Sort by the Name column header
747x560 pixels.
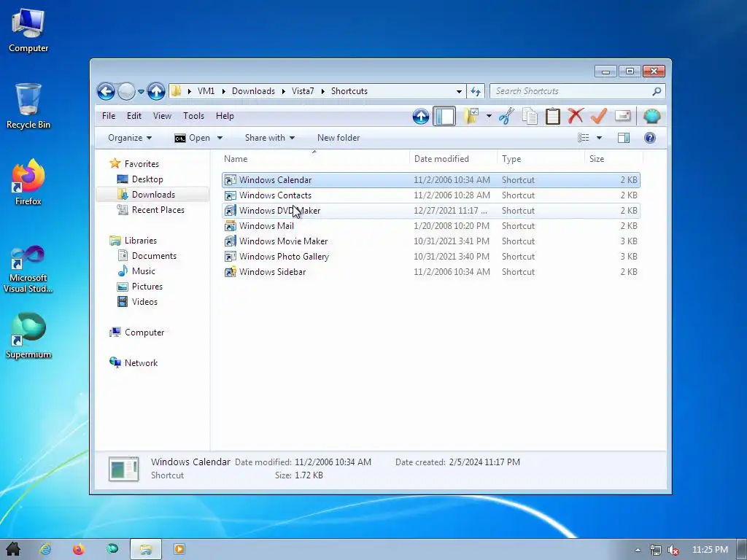[x=314, y=158]
